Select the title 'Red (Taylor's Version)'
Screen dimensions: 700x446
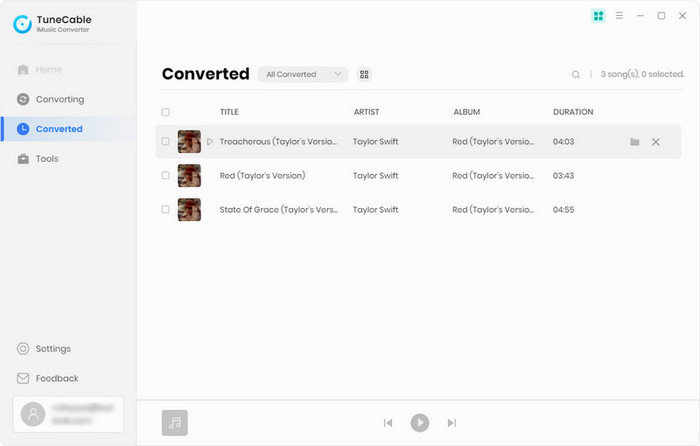tap(262, 175)
